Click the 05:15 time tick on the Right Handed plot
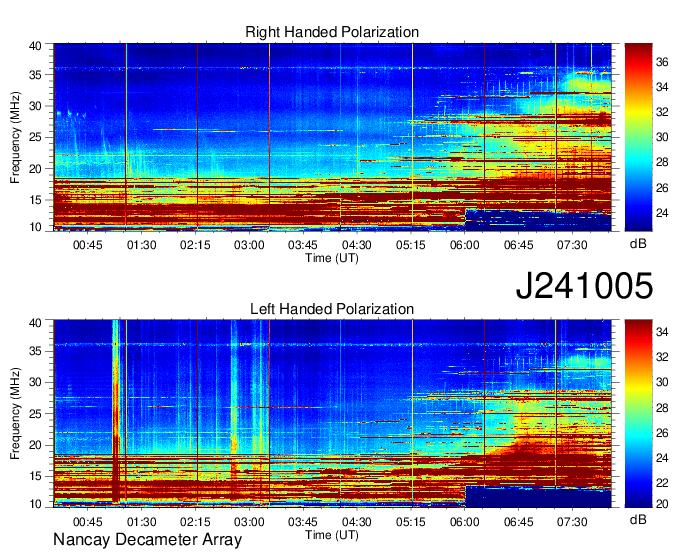The width and height of the screenshot is (680, 552). point(411,245)
